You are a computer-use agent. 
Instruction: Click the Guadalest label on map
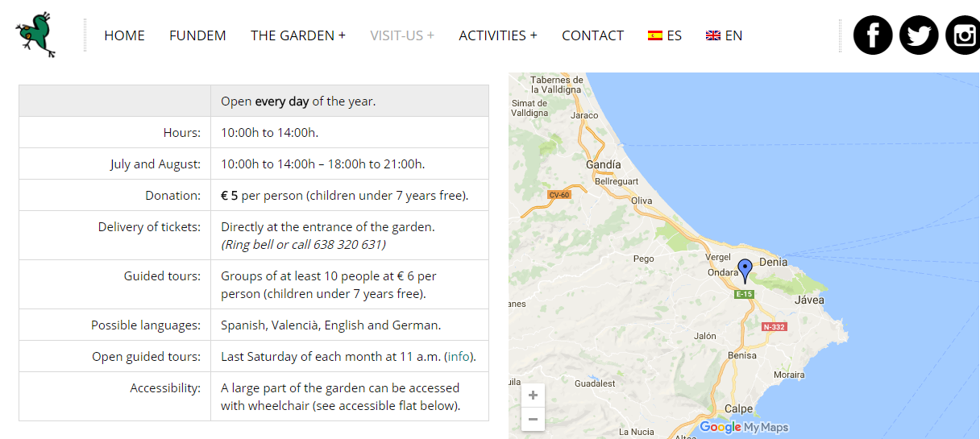[x=595, y=384]
